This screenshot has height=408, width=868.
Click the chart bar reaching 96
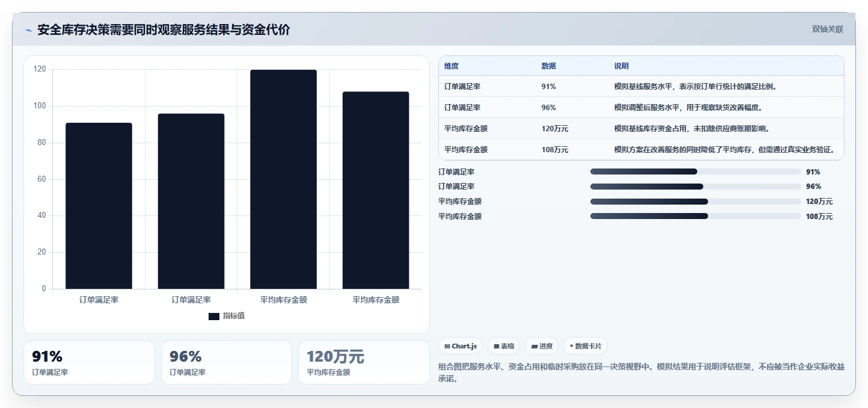[x=191, y=201]
